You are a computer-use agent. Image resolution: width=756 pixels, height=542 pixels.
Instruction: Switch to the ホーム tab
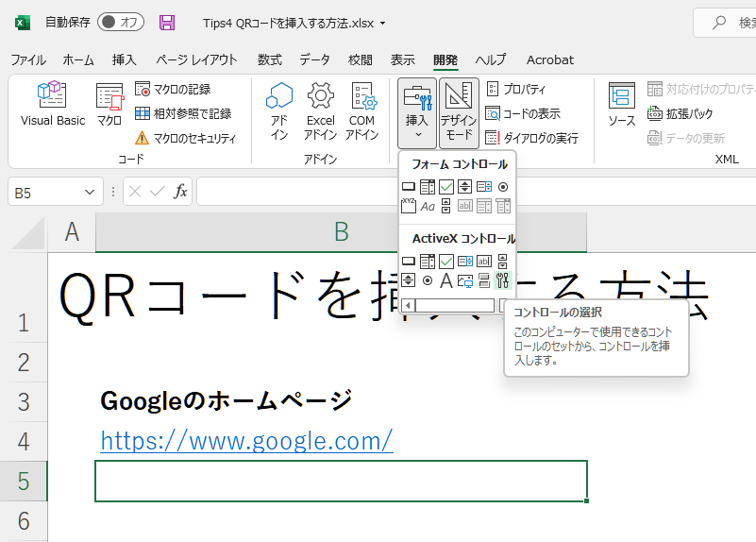78,59
